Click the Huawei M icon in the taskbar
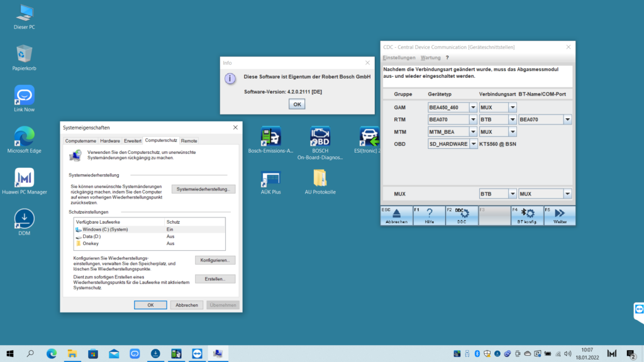The width and height of the screenshot is (644, 362). pos(612,353)
